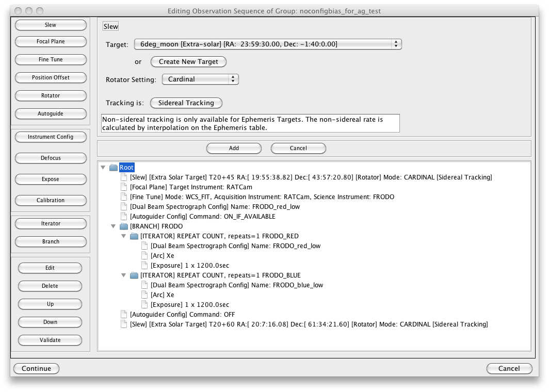Select Arc Xe under FRODO_BLUE
Image resolution: width=549 pixels, height=392 pixels.
pos(163,295)
